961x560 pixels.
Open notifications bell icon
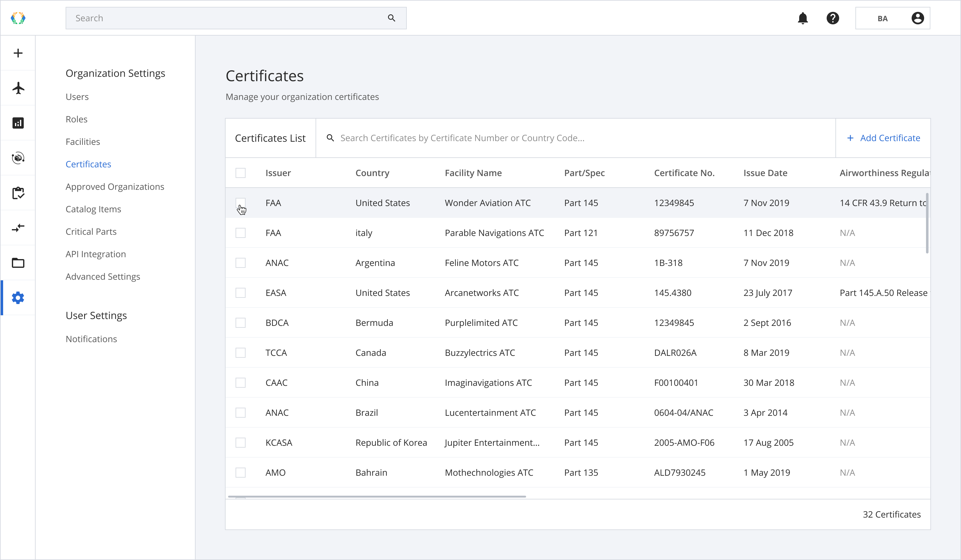(x=803, y=18)
